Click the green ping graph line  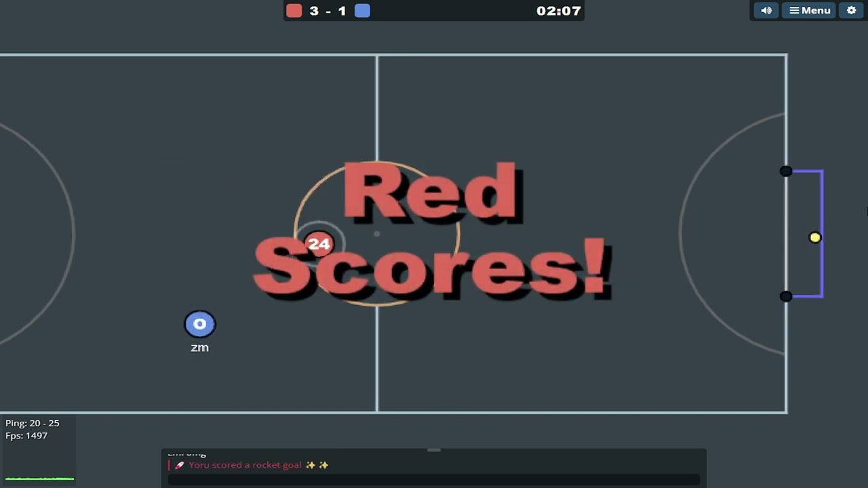pyautogui.click(x=39, y=479)
